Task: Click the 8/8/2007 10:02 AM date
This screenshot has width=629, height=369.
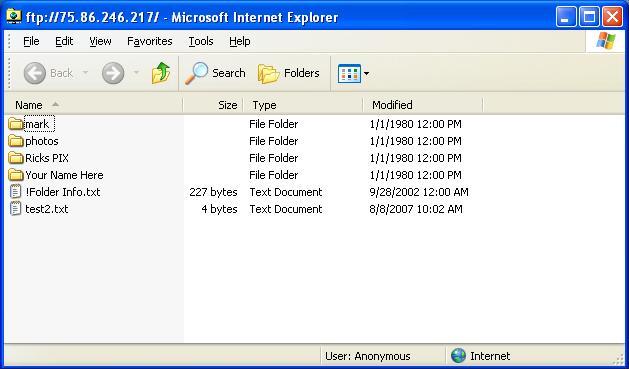Action: pyautogui.click(x=416, y=209)
